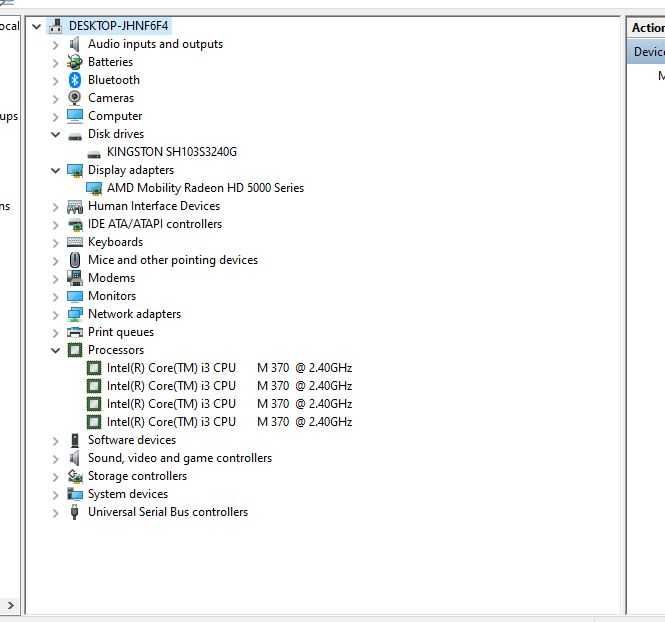
Task: Click the Print queues printer icon
Action: click(x=75, y=332)
